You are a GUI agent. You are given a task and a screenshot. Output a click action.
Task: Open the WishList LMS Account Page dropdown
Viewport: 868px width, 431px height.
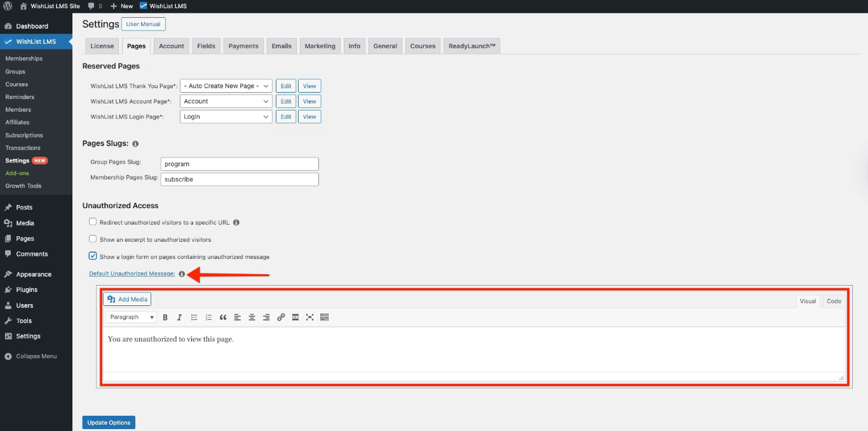point(226,101)
